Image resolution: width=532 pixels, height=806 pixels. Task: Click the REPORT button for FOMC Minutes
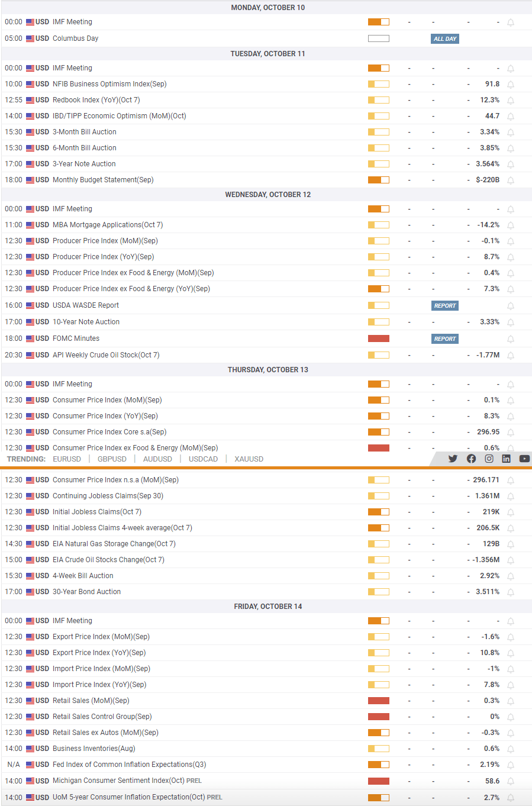[445, 339]
